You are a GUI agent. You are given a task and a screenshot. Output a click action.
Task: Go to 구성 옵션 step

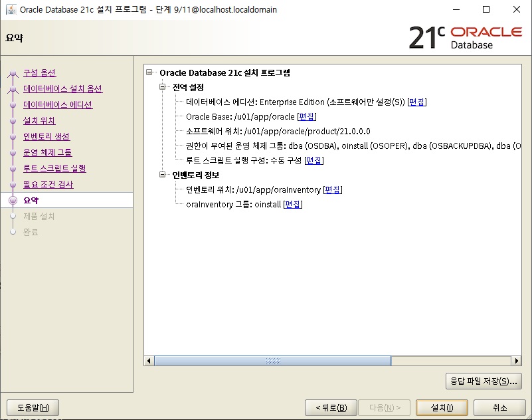[39, 72]
